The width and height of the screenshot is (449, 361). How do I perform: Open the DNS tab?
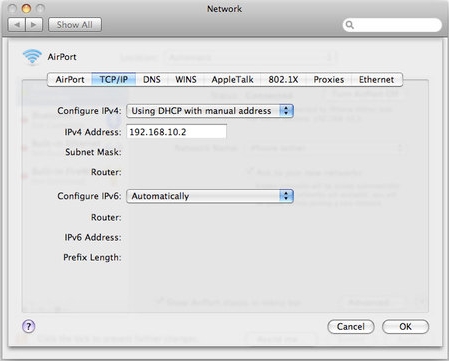152,80
